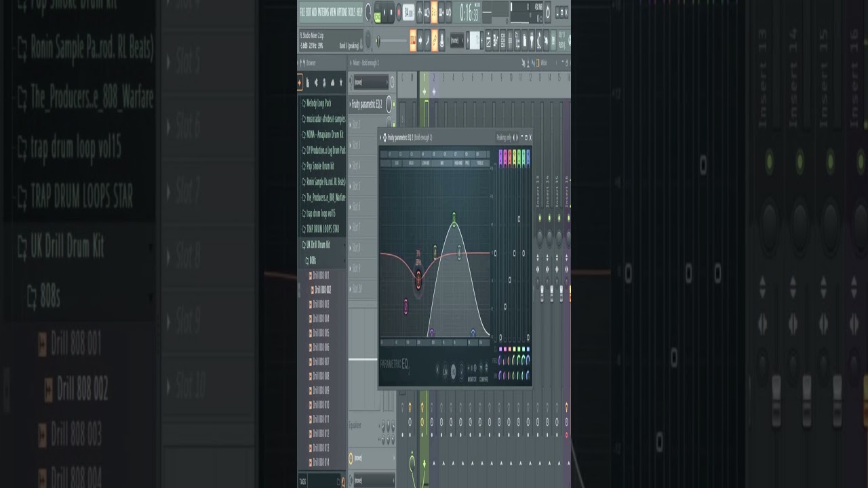Click the red record button
This screenshot has height=488, width=868.
(399, 12)
